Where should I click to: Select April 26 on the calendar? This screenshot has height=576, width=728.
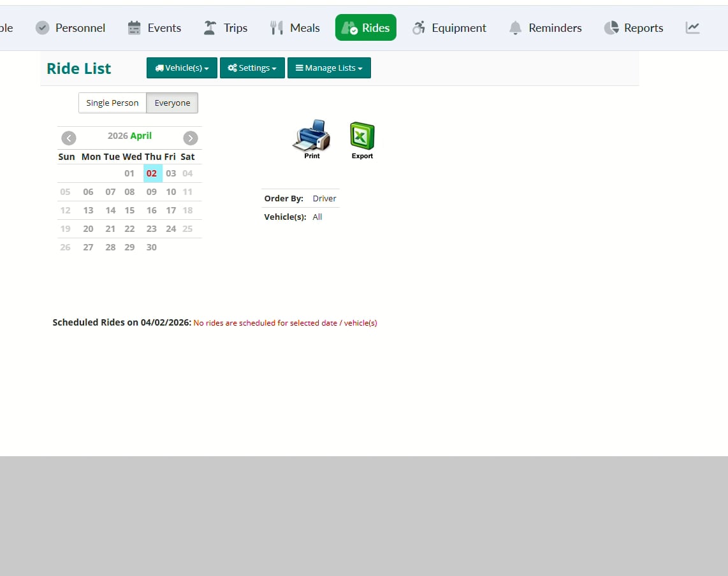66,248
